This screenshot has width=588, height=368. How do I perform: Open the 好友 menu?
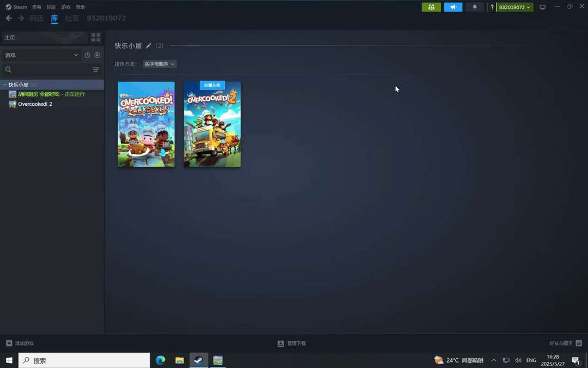(51, 7)
